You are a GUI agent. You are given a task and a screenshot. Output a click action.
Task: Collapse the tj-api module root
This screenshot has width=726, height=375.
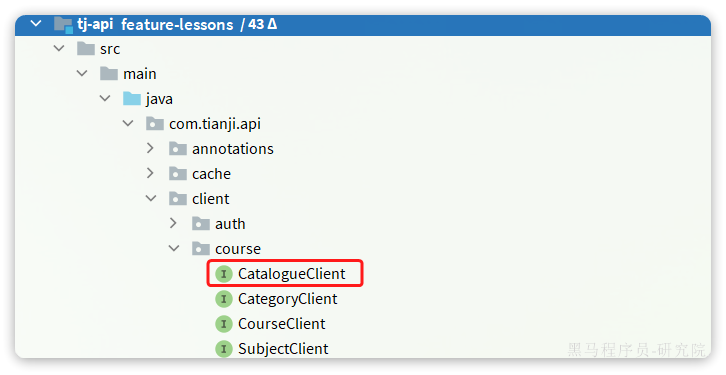36,23
